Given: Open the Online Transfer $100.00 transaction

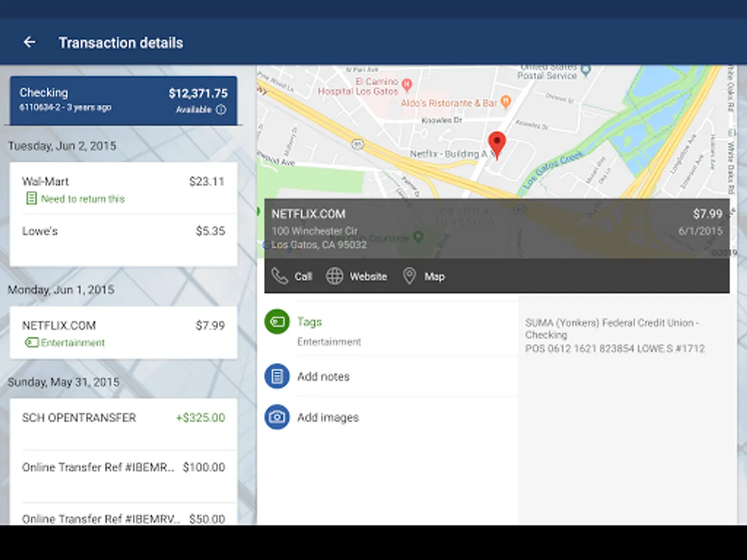Looking at the screenshot, I should pos(123,476).
